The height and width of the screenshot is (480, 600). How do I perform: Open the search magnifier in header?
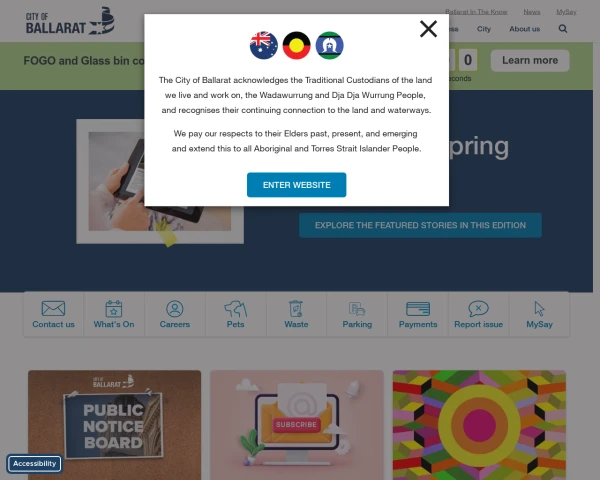(562, 29)
